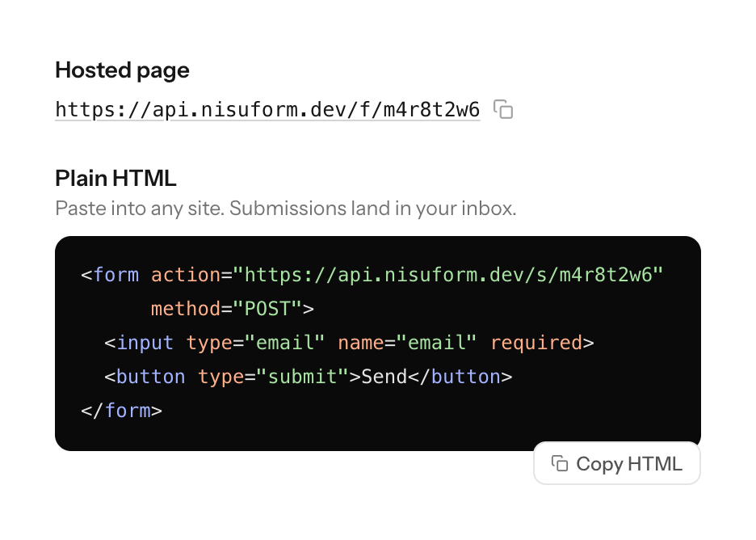
Task: Click the input type="email" code line
Action: (349, 343)
